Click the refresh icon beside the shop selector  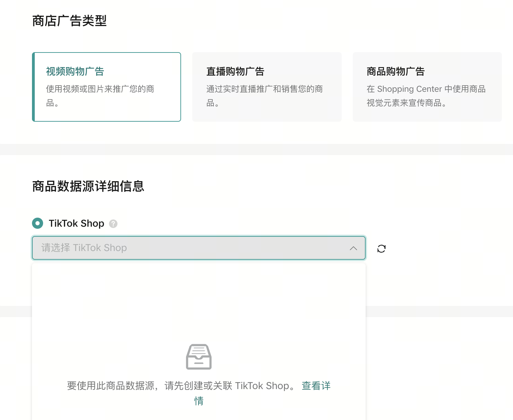[x=381, y=248]
